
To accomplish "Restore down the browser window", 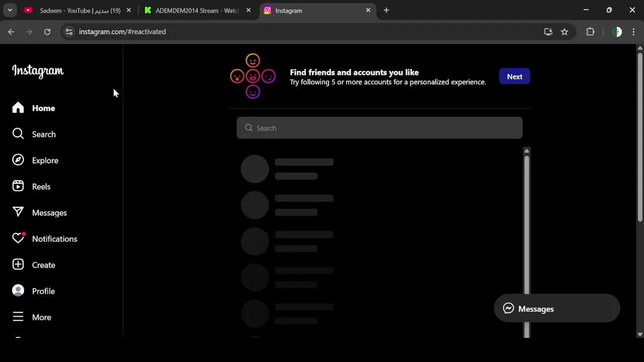I will point(609,10).
